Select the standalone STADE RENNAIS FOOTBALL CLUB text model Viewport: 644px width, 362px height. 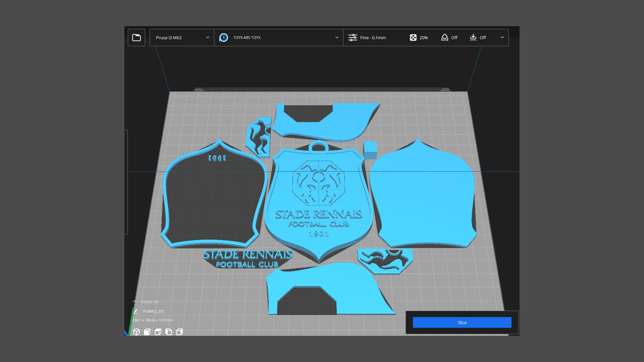248,259
